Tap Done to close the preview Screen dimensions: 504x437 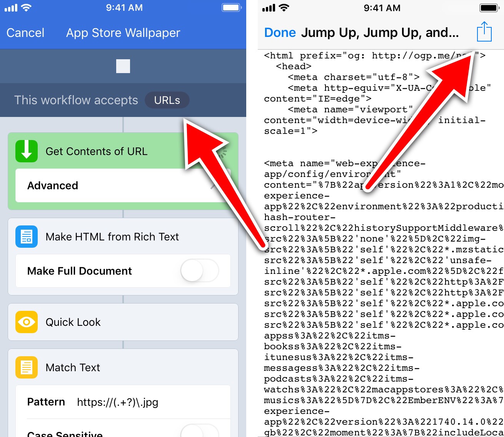coord(280,33)
